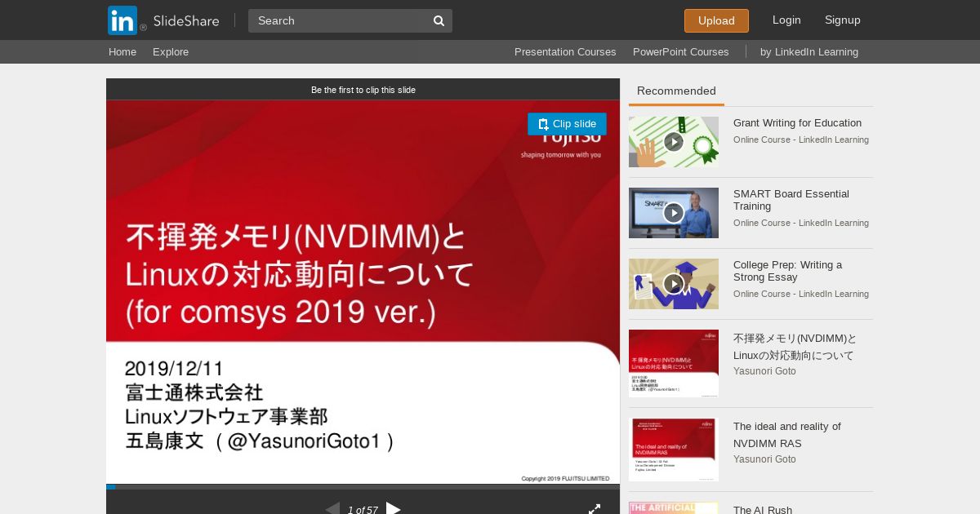
Task: Open College Prep: Writing a Strong Essay title
Action: coord(787,271)
